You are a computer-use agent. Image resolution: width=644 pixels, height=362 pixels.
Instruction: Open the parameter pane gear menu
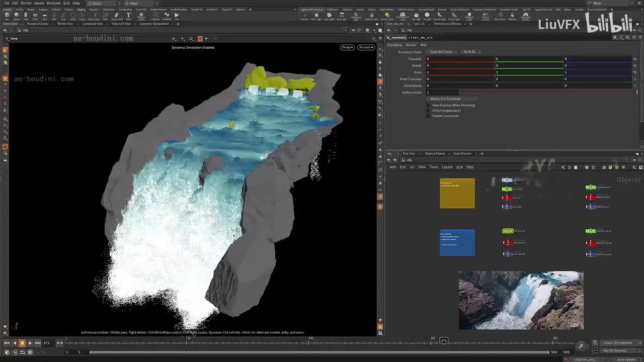(x=614, y=38)
